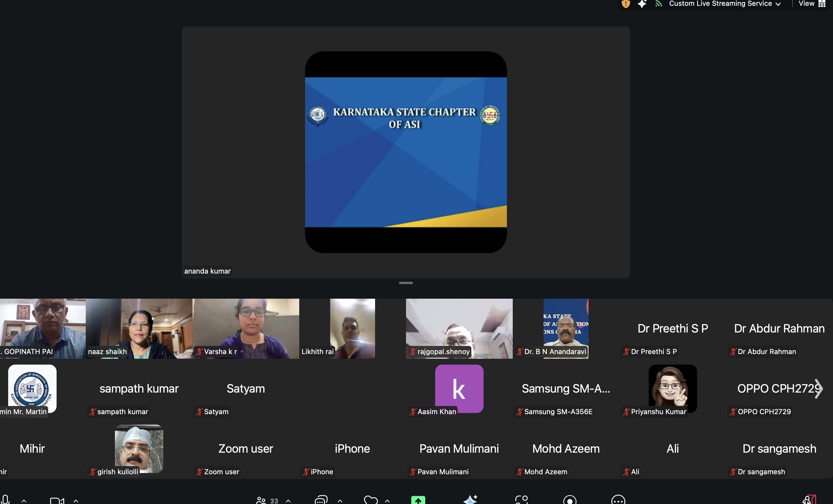Image resolution: width=833 pixels, height=504 pixels.
Task: Click muted mic icon beside sampath kumar label
Action: click(x=92, y=412)
